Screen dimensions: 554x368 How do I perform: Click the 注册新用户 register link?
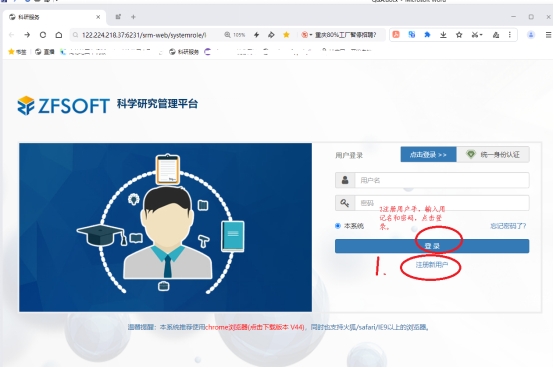[432, 265]
